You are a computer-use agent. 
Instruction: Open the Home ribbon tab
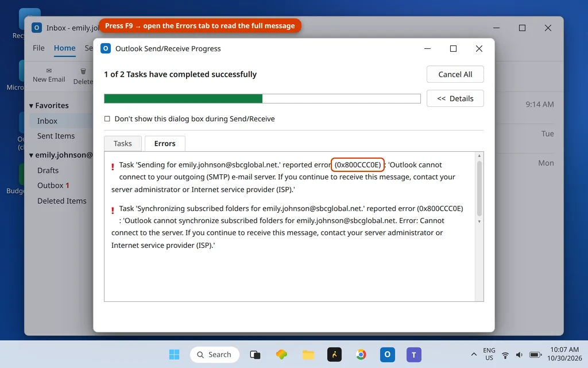coord(64,48)
